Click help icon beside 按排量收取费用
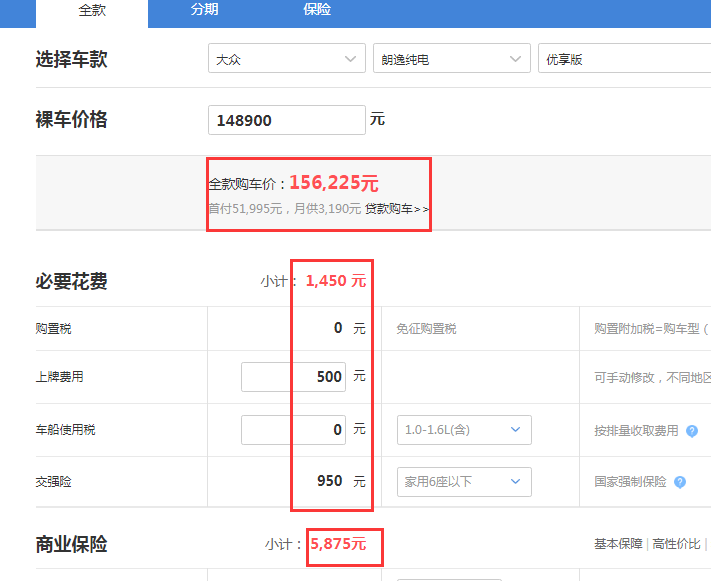 [x=692, y=431]
